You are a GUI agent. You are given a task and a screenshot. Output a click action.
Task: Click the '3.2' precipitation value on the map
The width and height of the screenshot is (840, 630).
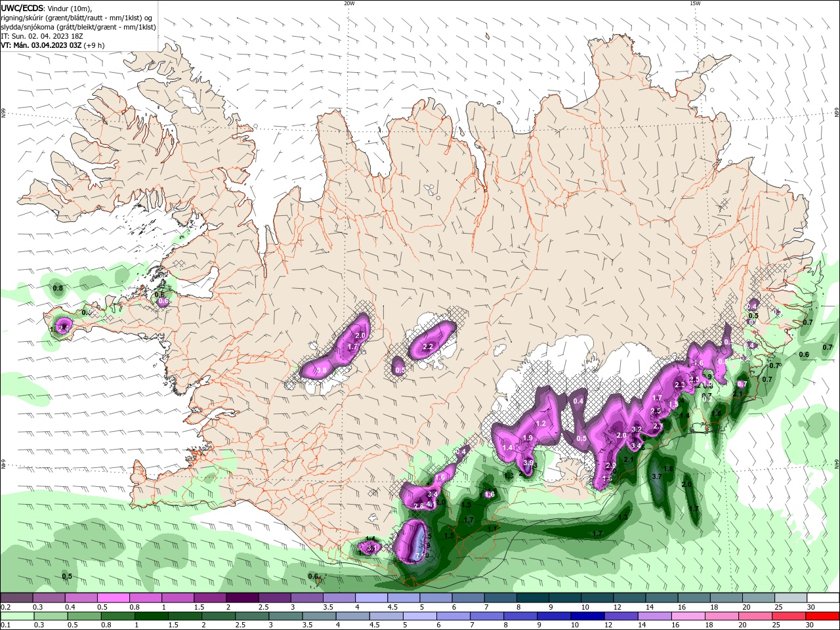pyautogui.click(x=636, y=429)
